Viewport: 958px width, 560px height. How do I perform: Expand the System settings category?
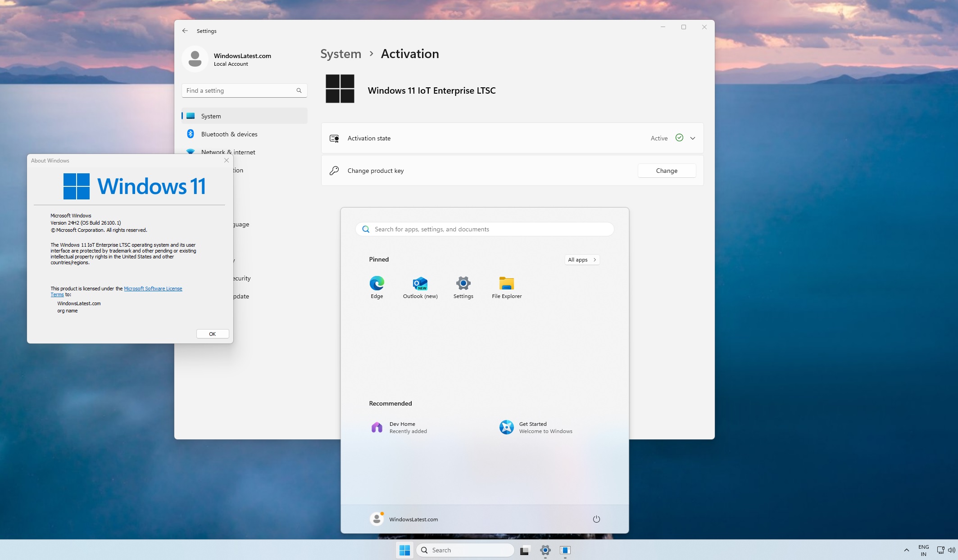pos(211,116)
